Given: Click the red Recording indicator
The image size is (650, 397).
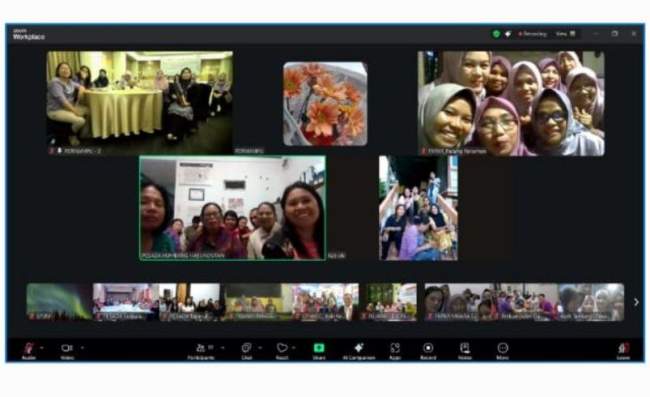Looking at the screenshot, I should click(532, 34).
